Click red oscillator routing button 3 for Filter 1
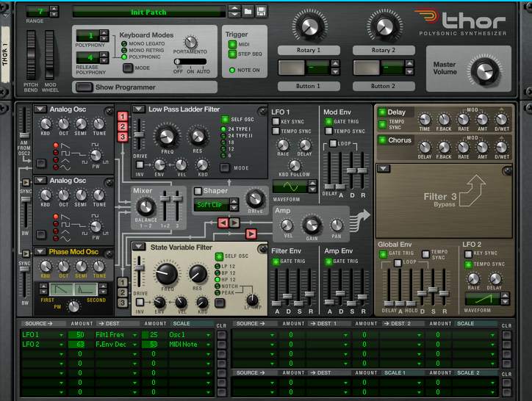This screenshot has width=532, height=401. [x=123, y=137]
